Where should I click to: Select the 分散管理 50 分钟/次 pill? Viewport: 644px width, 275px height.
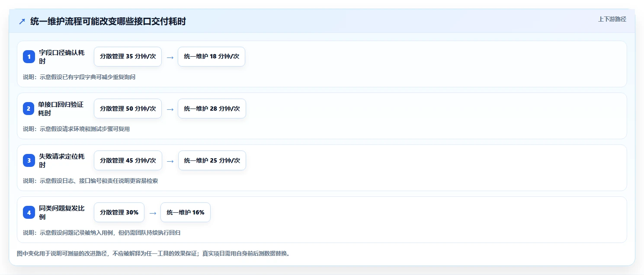point(128,109)
